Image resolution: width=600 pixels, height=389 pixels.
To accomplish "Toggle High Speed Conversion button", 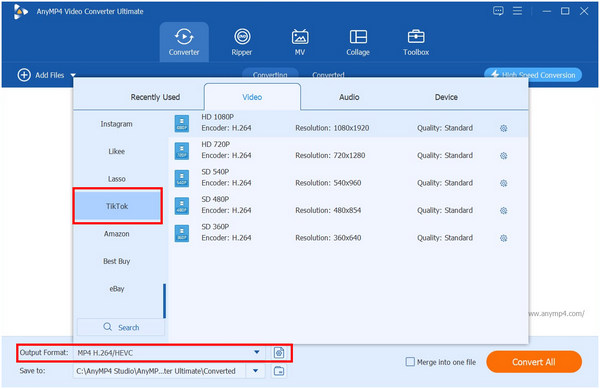I will [x=533, y=75].
